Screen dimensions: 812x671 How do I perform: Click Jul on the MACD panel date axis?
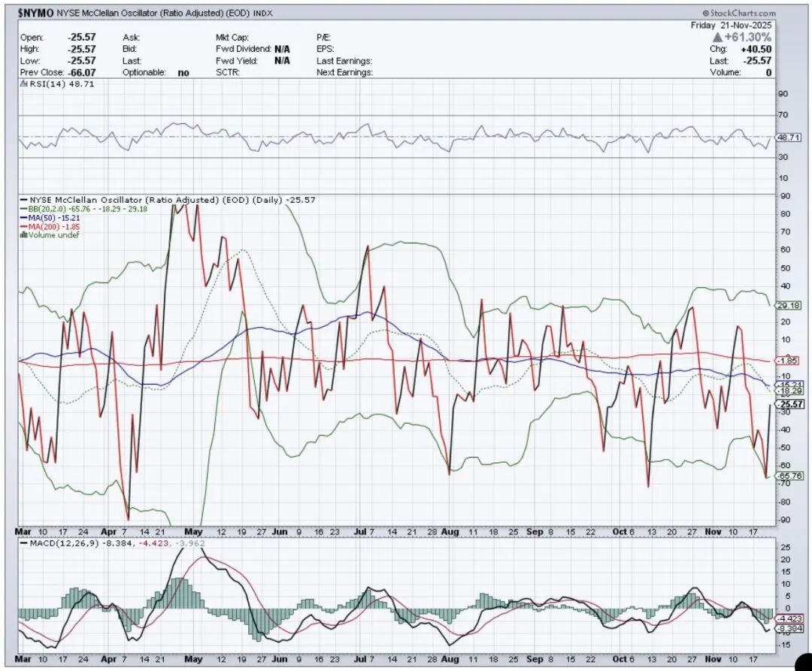(x=361, y=659)
